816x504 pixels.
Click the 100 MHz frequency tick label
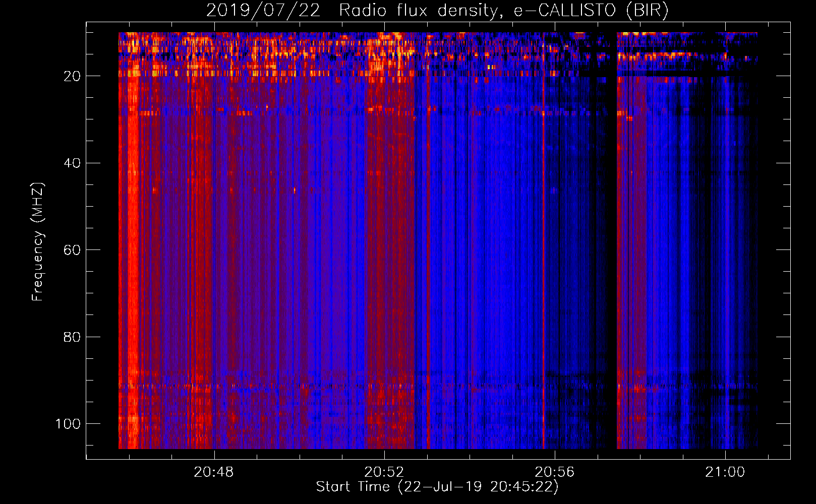coord(68,424)
